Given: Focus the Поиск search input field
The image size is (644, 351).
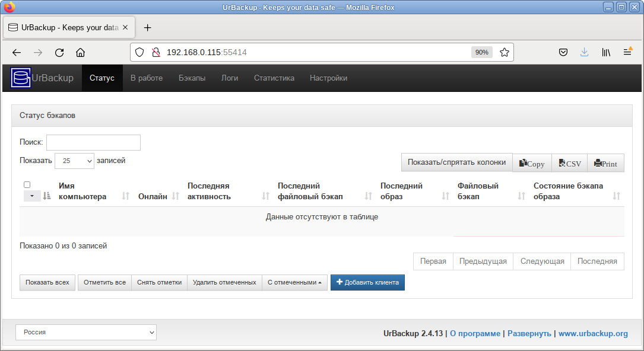Looking at the screenshot, I should (93, 142).
